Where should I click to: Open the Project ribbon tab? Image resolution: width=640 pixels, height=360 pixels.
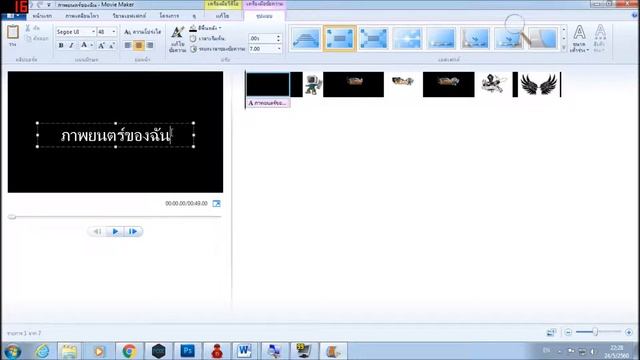click(x=169, y=16)
